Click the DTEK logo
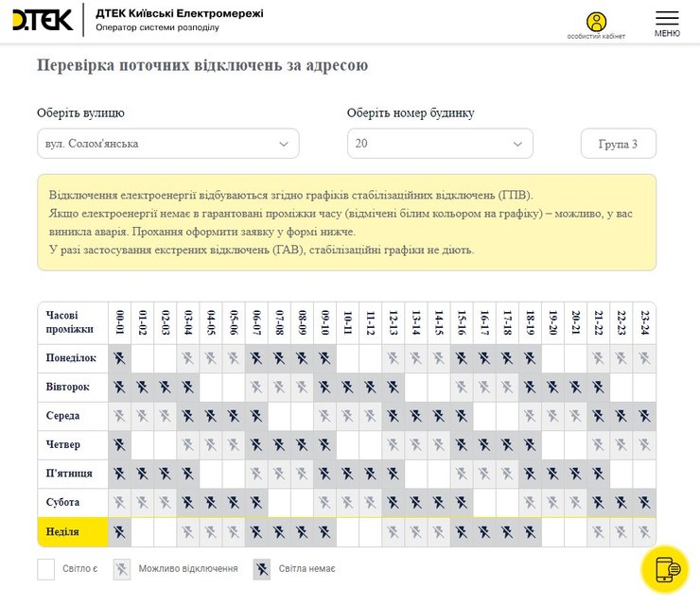The image size is (700, 605). 43,20
